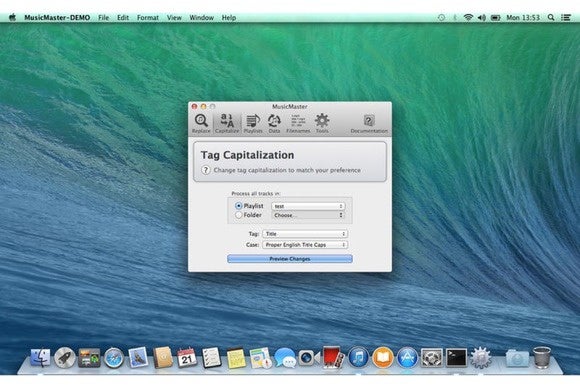Open Reminders checklist in dock
The image size is (580, 388).
211,358
